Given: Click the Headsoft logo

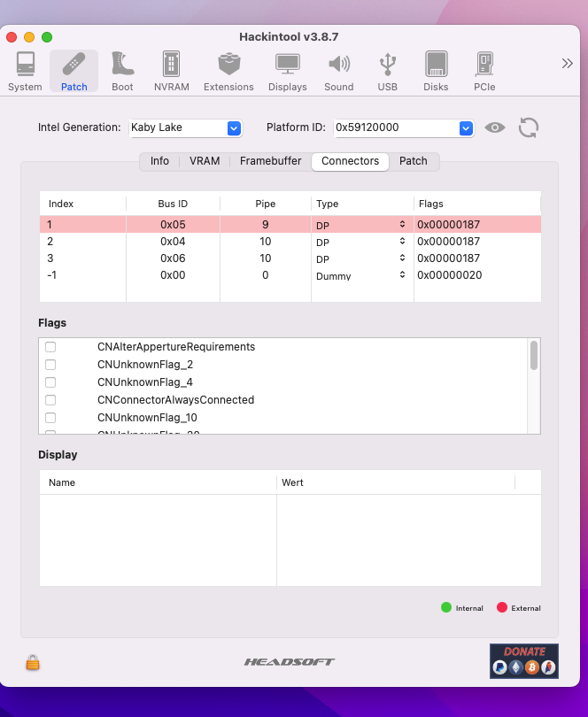Looking at the screenshot, I should 290,661.
